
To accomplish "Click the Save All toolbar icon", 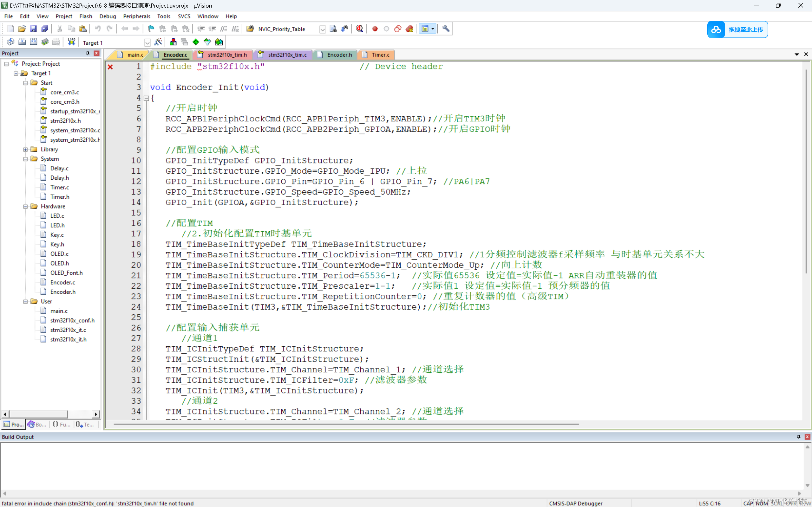I will tap(45, 29).
